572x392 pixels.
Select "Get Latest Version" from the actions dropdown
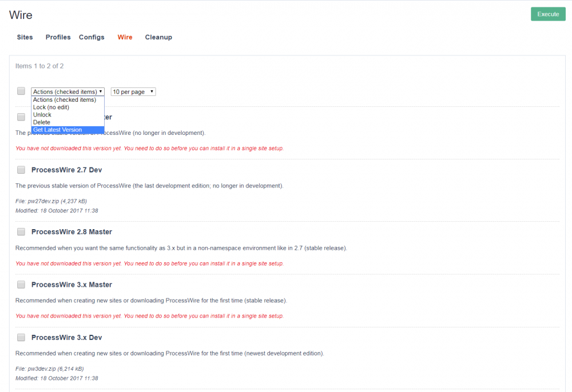coord(57,129)
